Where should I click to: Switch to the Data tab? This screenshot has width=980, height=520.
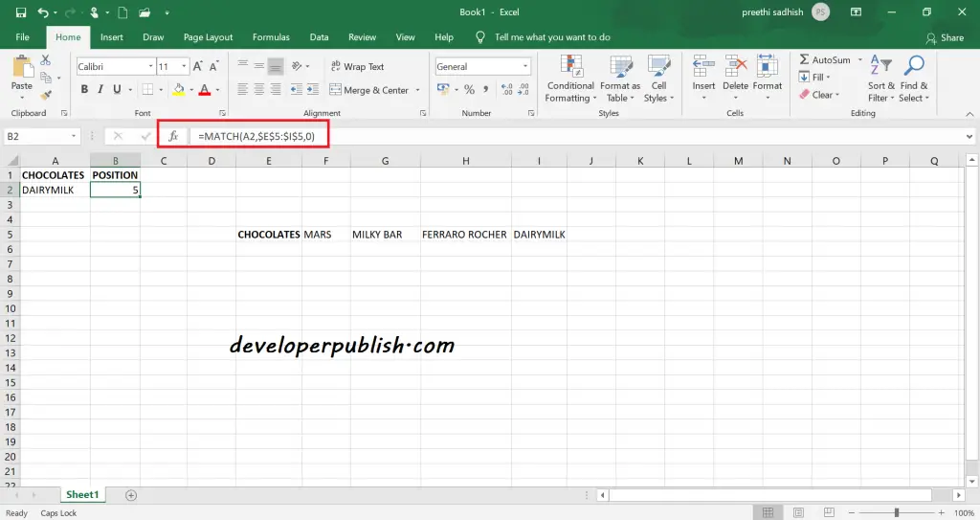[319, 37]
